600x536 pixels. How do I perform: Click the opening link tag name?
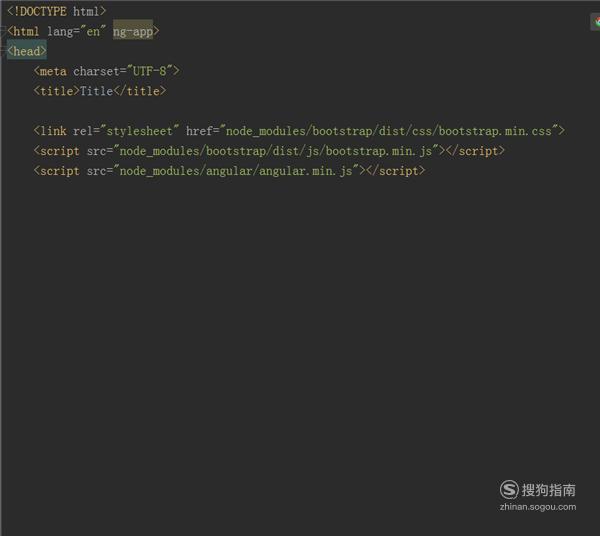click(x=53, y=131)
